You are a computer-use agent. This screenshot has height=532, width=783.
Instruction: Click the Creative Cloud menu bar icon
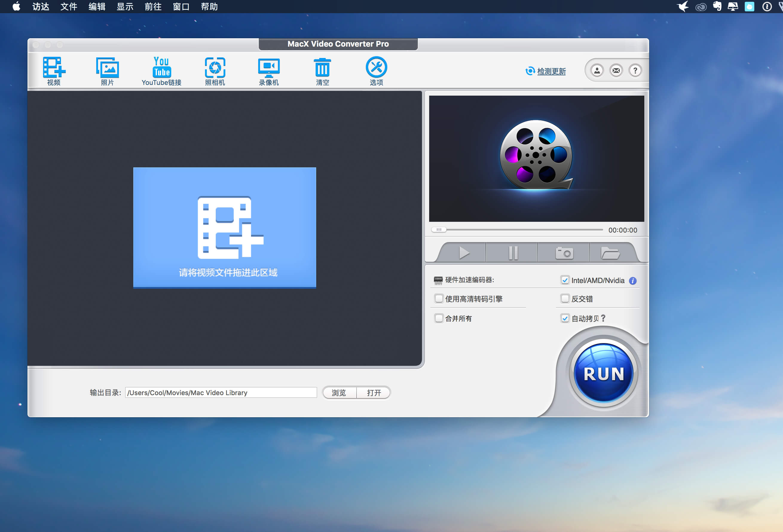[701, 7]
